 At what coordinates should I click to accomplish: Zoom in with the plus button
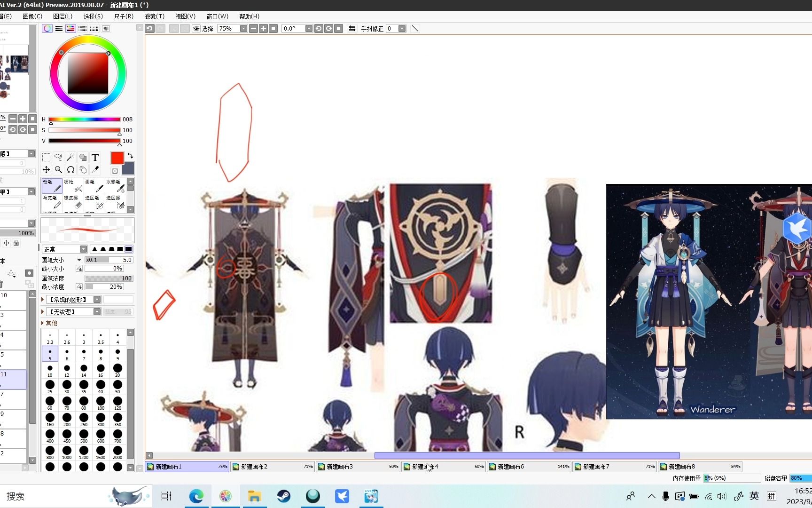pos(263,28)
